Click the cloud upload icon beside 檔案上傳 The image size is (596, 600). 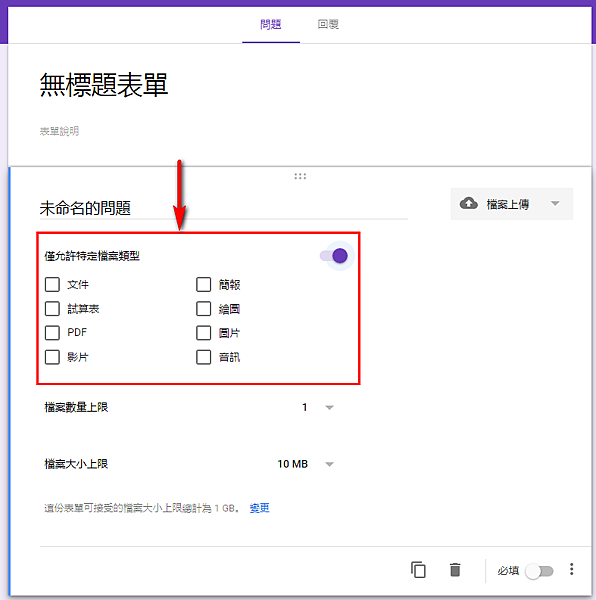click(468, 203)
